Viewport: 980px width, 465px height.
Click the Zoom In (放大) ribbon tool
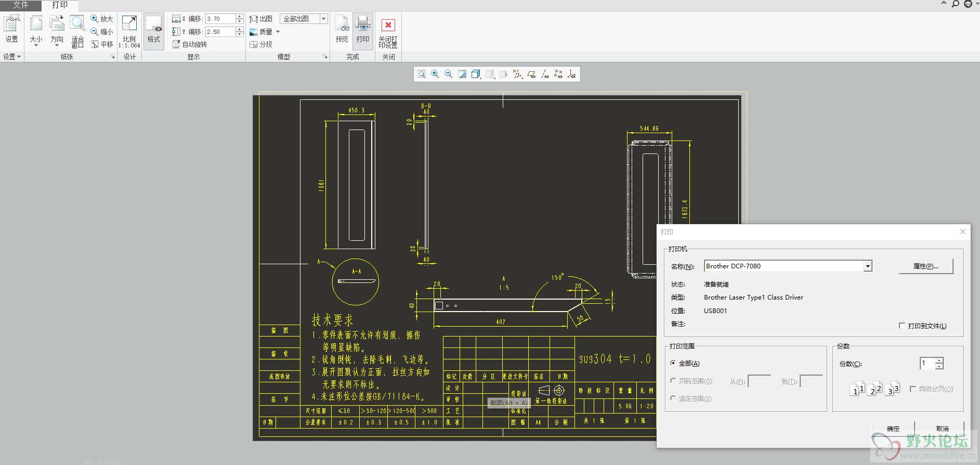[x=101, y=19]
